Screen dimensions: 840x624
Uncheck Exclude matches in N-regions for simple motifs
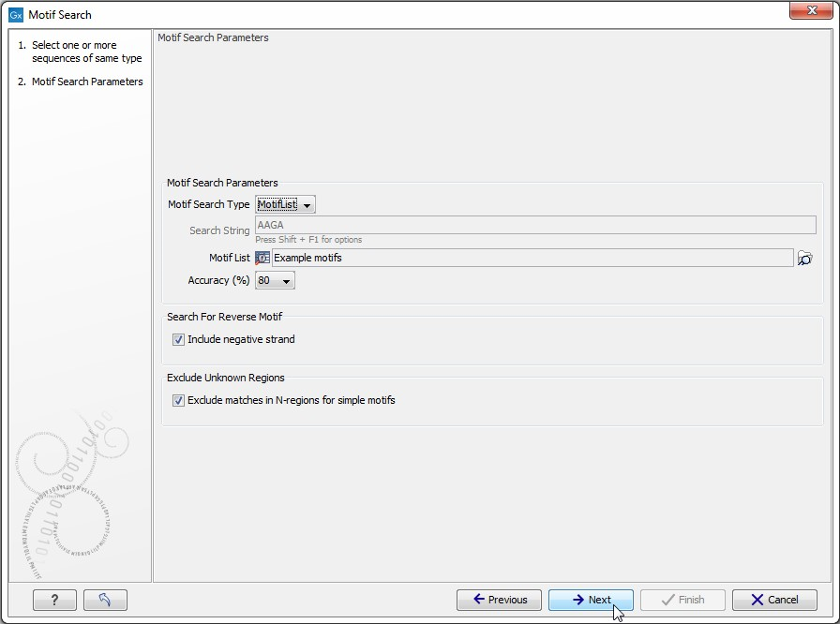(x=178, y=400)
